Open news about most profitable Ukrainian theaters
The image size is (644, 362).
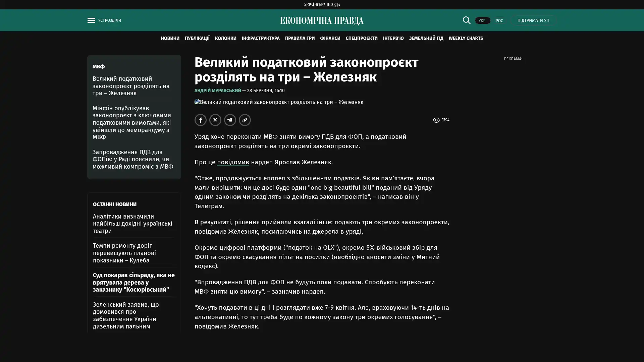pyautogui.click(x=132, y=224)
